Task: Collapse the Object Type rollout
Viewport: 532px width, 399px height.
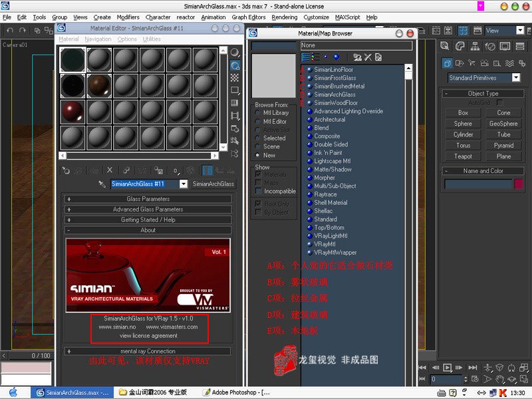Action: click(x=483, y=94)
